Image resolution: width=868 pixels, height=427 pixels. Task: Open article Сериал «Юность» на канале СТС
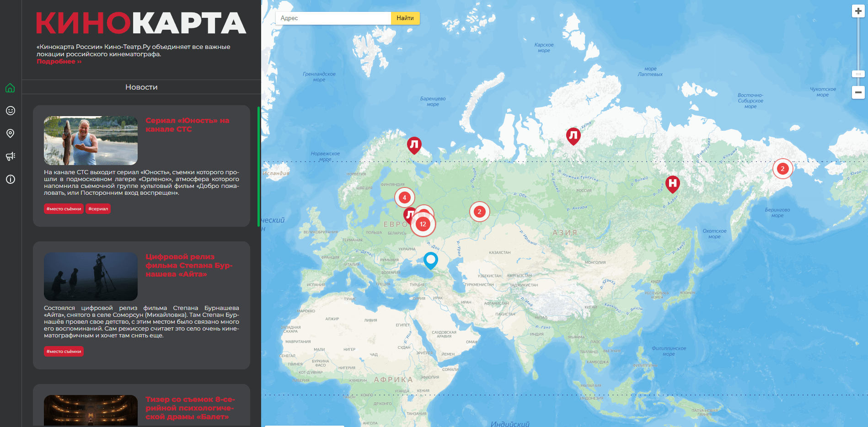tap(188, 125)
